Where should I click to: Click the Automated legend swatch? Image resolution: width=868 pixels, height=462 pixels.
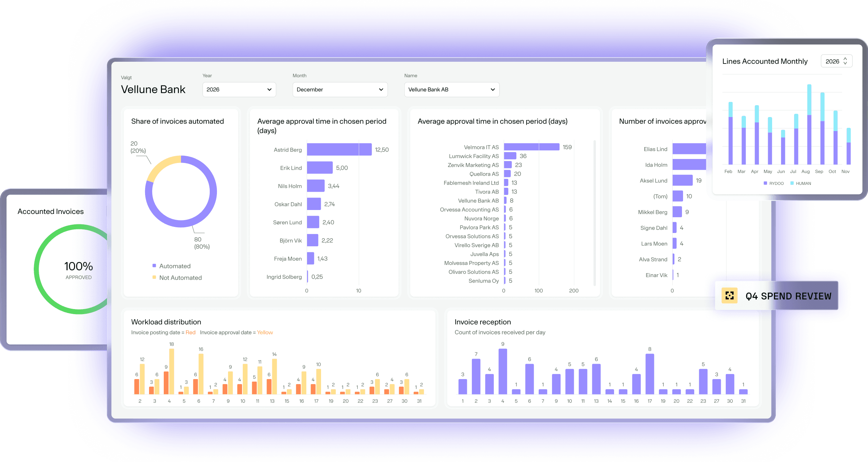154,266
